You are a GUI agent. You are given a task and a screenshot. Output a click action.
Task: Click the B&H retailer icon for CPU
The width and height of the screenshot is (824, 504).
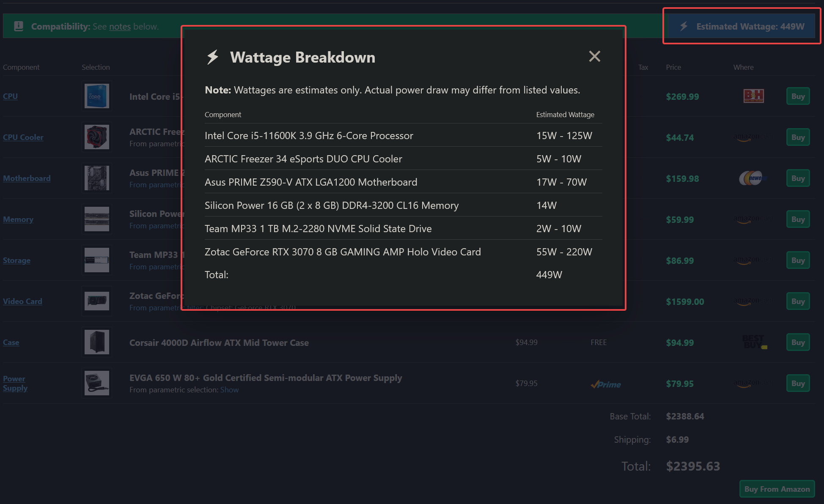pyautogui.click(x=754, y=96)
